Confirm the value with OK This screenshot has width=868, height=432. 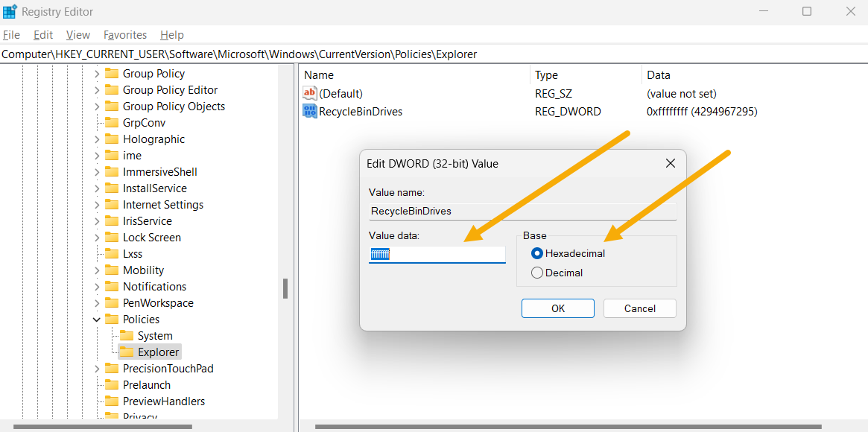(x=557, y=308)
